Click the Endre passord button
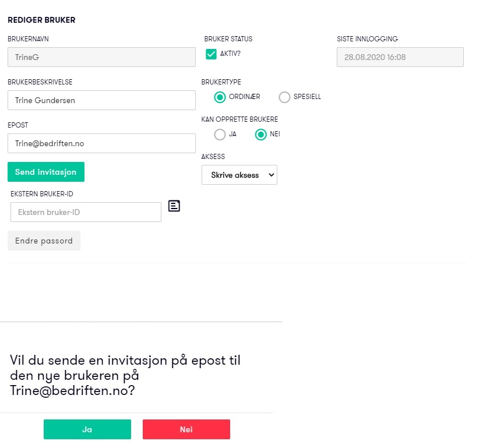This screenshot has width=490, height=448. (x=44, y=241)
